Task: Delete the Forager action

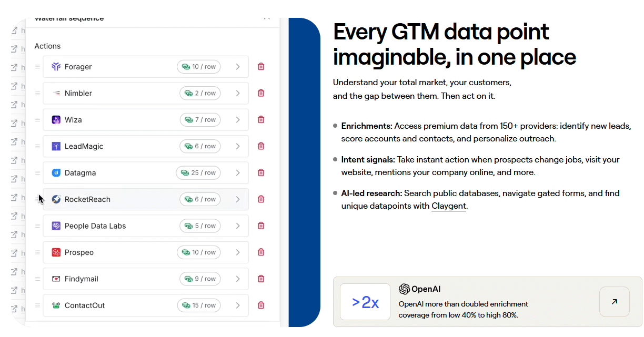Action: tap(261, 67)
